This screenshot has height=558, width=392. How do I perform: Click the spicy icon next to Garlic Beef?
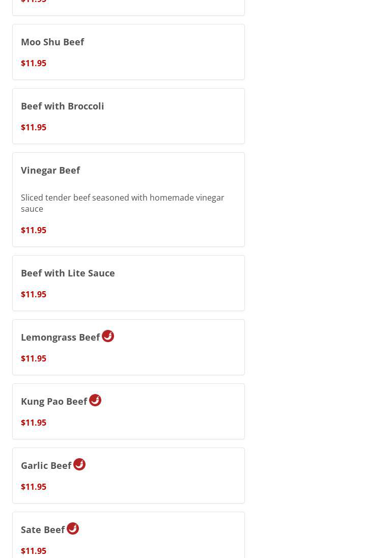(x=79, y=464)
